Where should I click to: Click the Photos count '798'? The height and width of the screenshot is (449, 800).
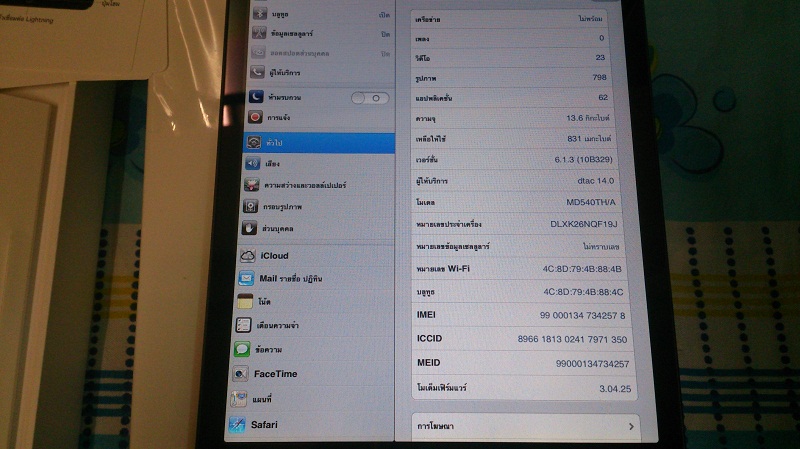[599, 77]
